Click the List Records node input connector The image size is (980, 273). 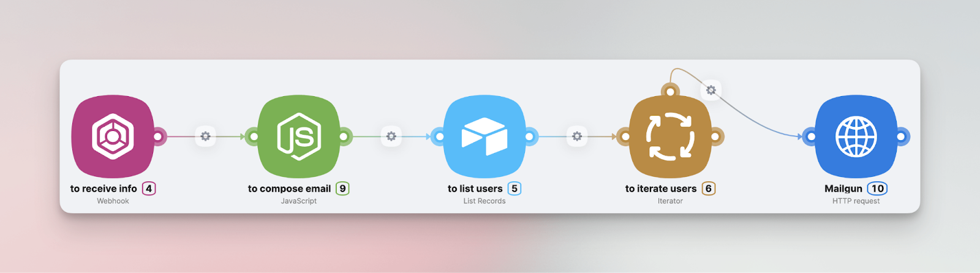click(x=439, y=136)
